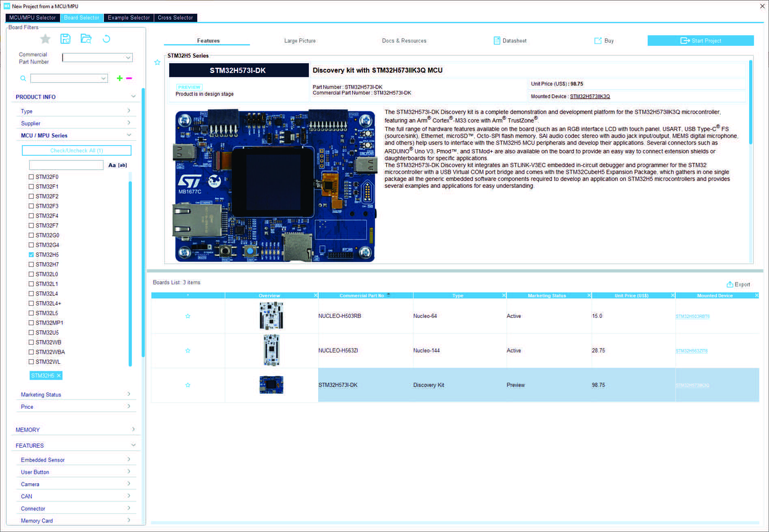Image resolution: width=769 pixels, height=532 pixels.
Task: Click the NUCLEO-H563ZI board thumbnail
Action: coord(271,350)
